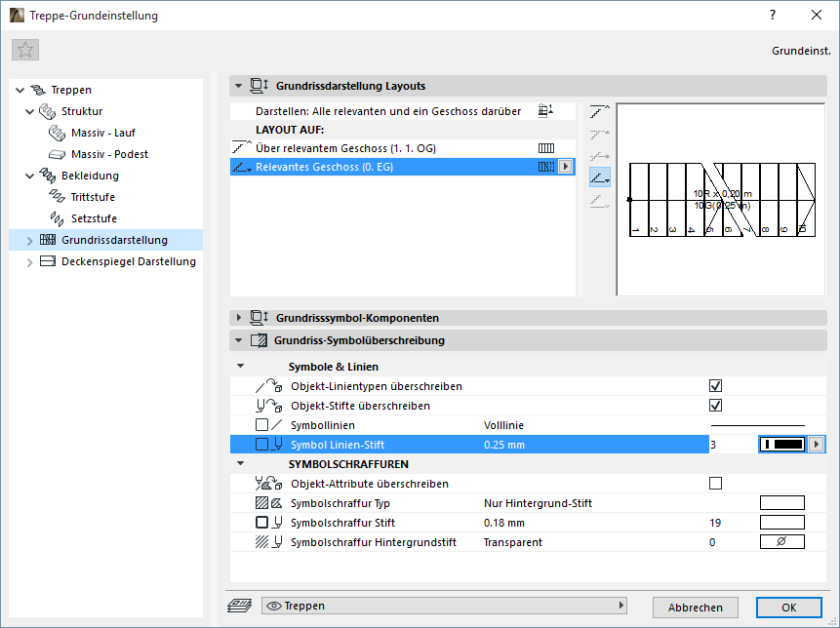
Task: Click Symbolschraffur Hintergrundstift icon
Action: 268,542
